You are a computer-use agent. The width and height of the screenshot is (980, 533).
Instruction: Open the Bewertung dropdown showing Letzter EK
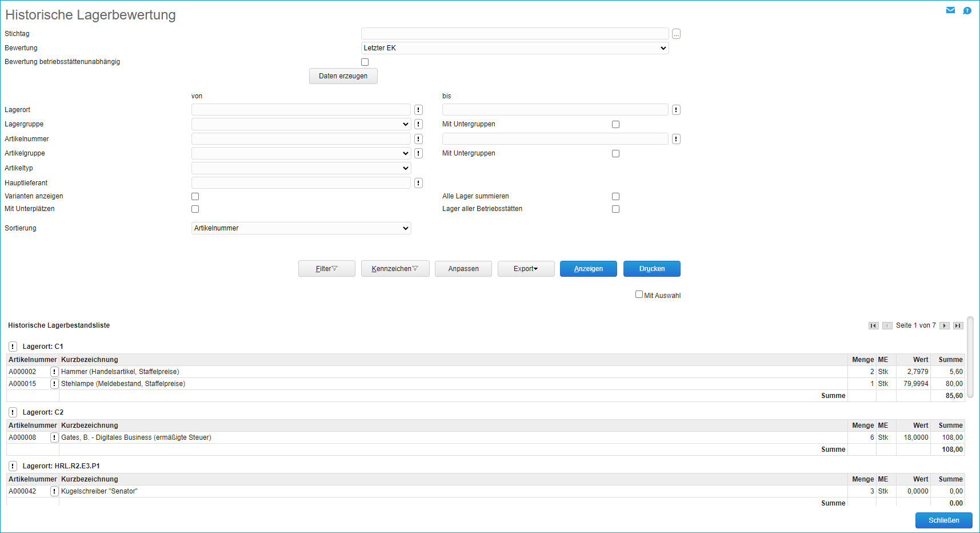[515, 48]
